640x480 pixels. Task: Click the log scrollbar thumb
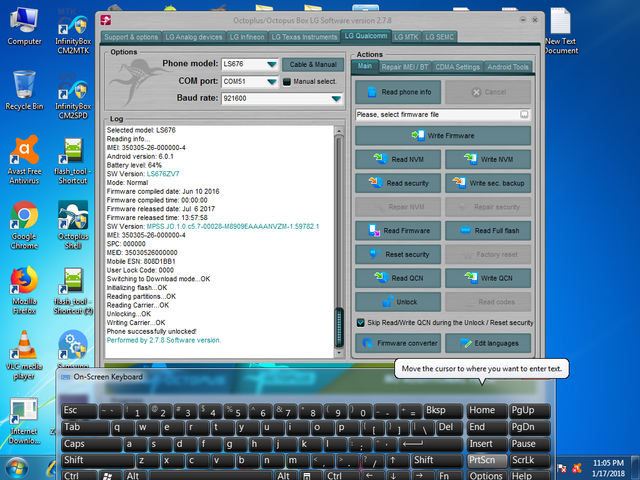[x=338, y=327]
